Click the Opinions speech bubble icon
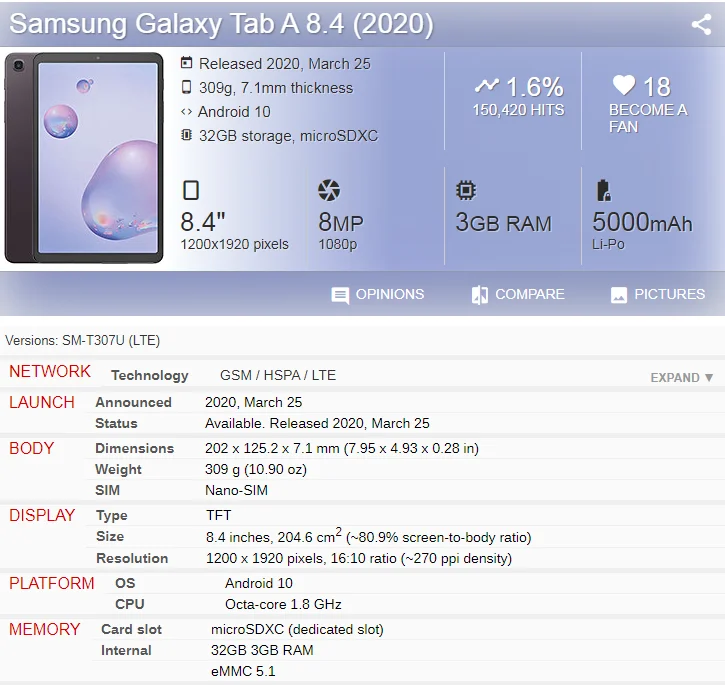 coord(340,295)
